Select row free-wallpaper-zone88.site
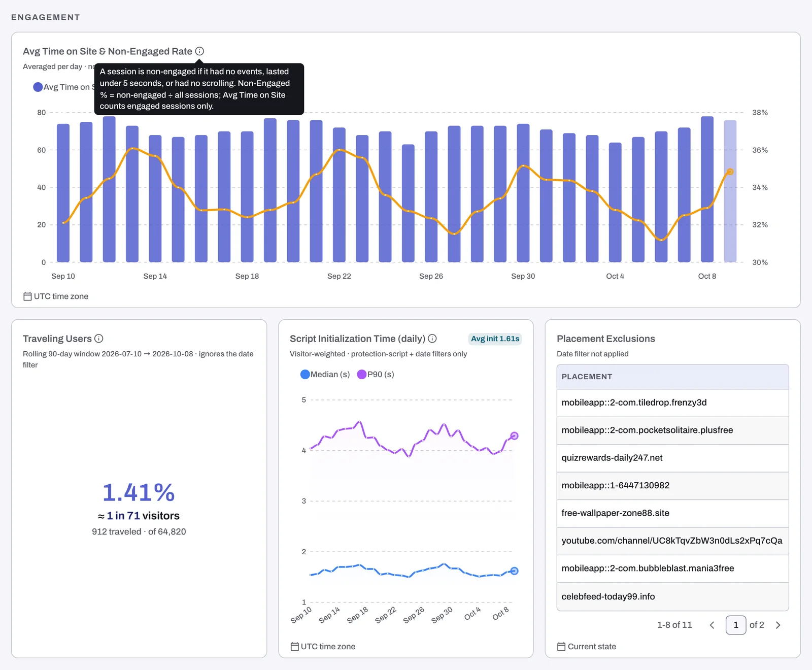Image resolution: width=812 pixels, height=670 pixels. pyautogui.click(x=672, y=514)
